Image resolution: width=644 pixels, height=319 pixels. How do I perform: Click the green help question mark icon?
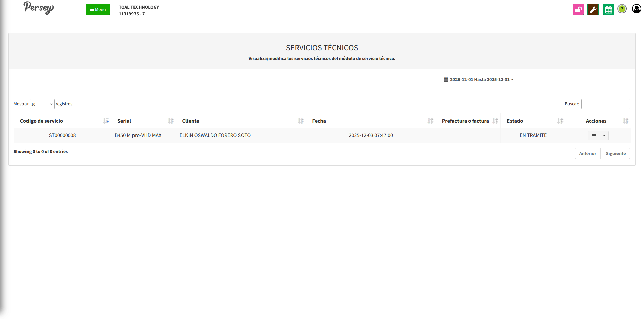[622, 9]
